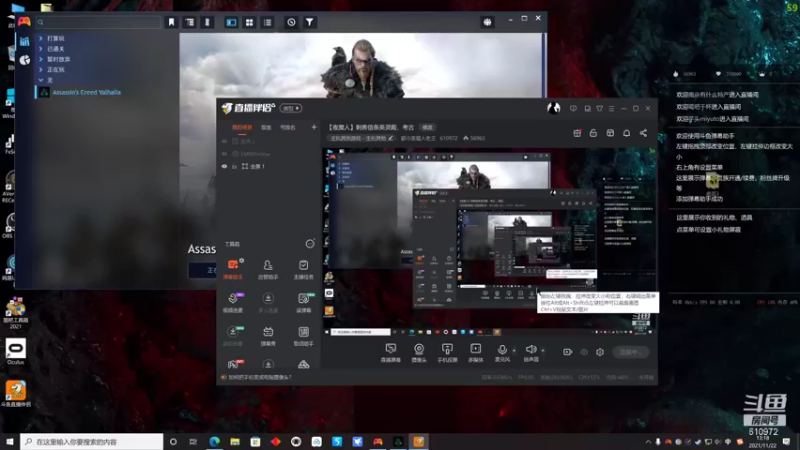The height and width of the screenshot is (450, 800).
Task: Open the 弹幕秀 tool
Action: pyautogui.click(x=268, y=336)
